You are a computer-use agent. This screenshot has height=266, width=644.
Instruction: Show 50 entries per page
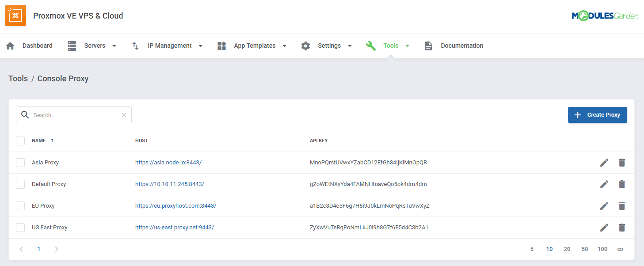coord(585,249)
